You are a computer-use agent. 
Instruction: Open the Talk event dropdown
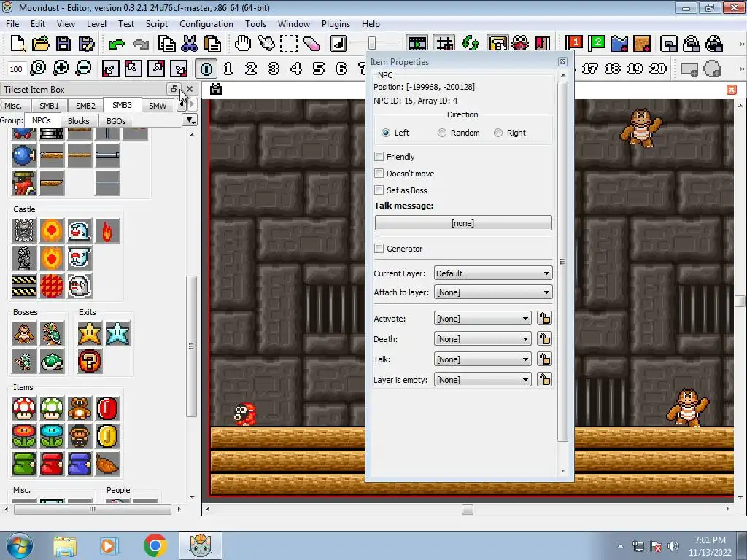pyautogui.click(x=483, y=359)
